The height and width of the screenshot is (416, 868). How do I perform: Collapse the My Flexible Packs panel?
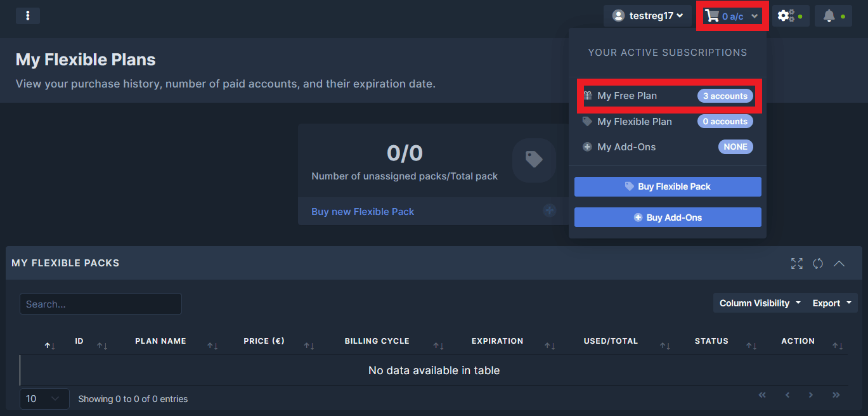(839, 263)
